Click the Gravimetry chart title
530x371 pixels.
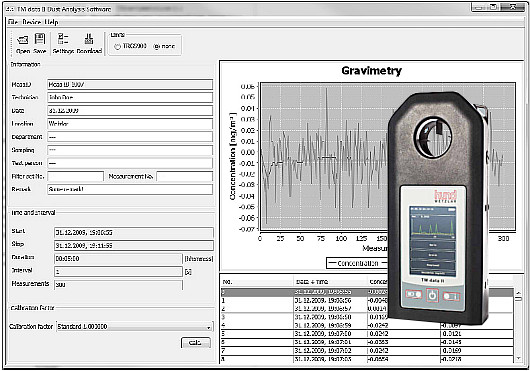[x=371, y=71]
